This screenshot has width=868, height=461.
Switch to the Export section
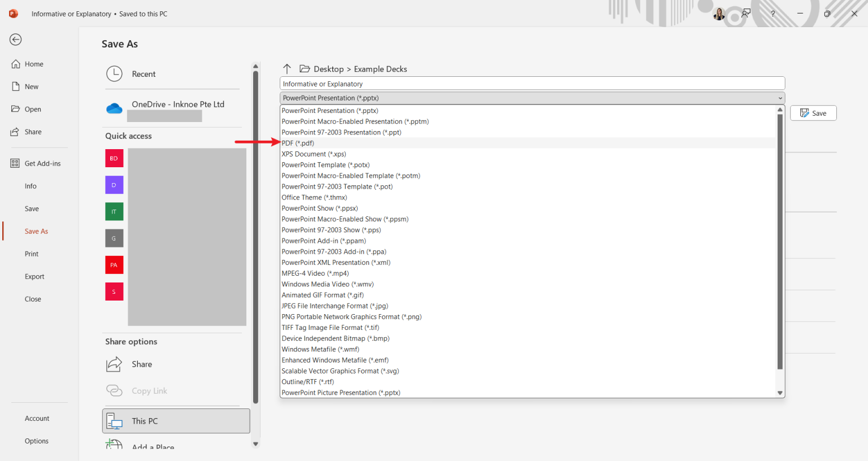click(x=34, y=276)
